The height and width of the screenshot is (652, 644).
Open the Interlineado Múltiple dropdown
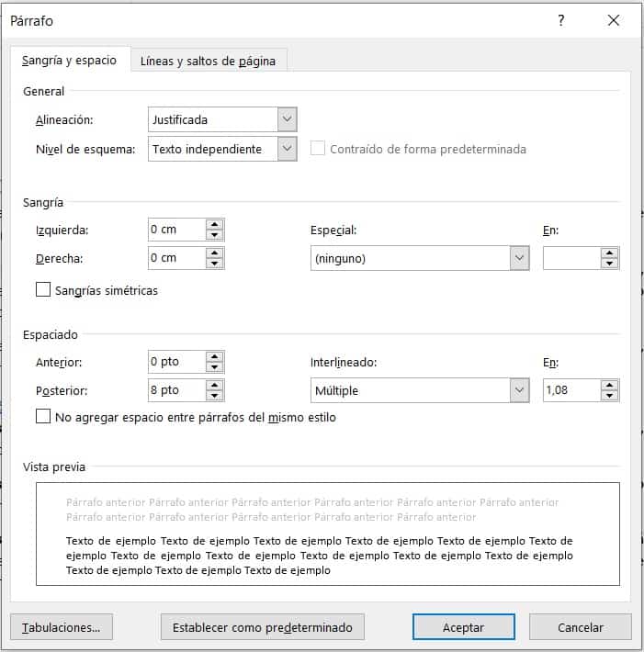tap(519, 390)
